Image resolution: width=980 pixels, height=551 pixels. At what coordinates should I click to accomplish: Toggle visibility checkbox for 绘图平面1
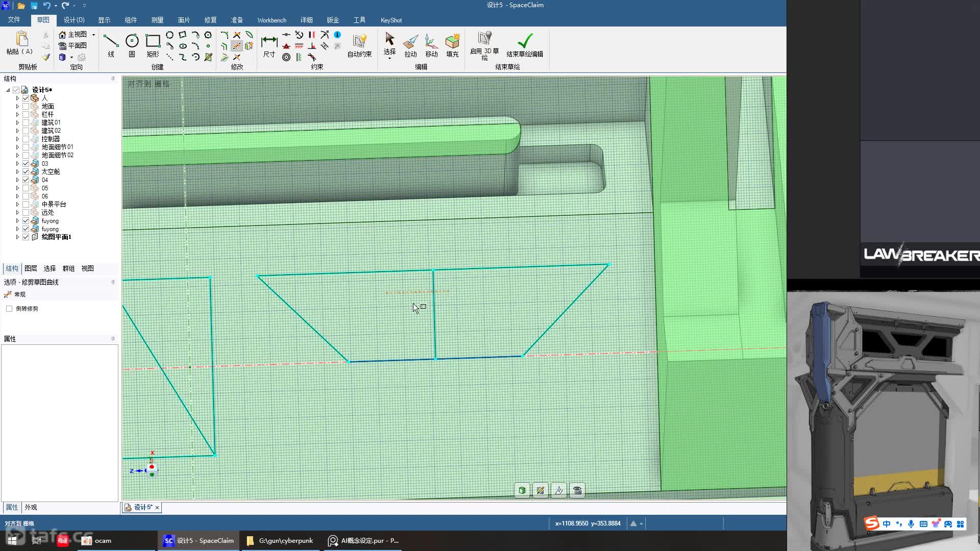pos(26,237)
